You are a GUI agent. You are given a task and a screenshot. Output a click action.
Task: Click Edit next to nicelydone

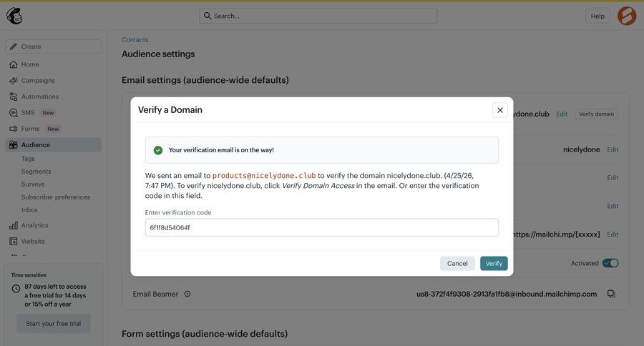[x=613, y=149]
